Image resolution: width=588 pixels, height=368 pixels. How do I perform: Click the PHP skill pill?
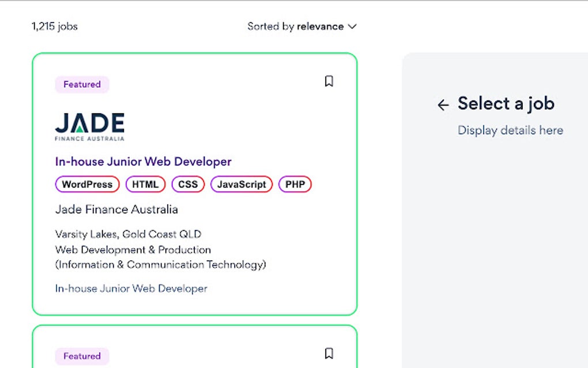tap(295, 184)
